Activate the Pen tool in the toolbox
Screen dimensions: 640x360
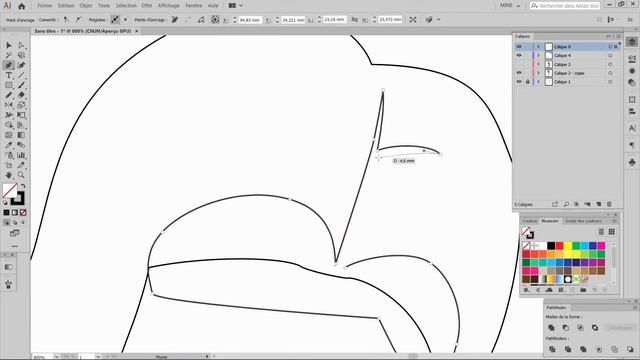(9, 65)
